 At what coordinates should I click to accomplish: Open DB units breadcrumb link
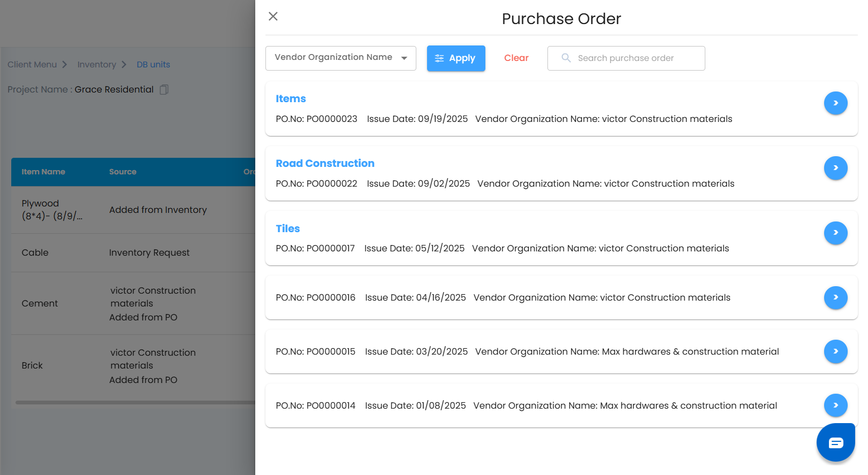(x=153, y=65)
